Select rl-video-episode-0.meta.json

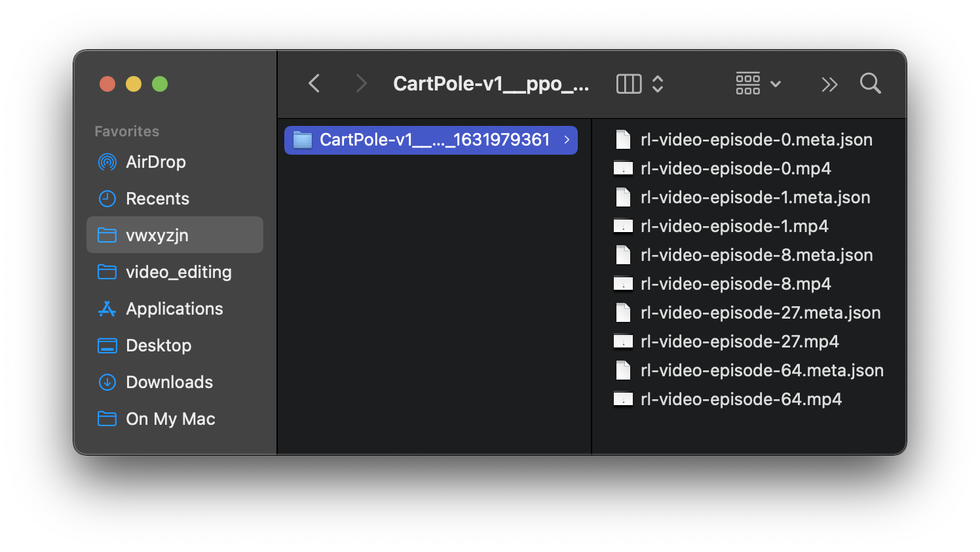pos(749,140)
